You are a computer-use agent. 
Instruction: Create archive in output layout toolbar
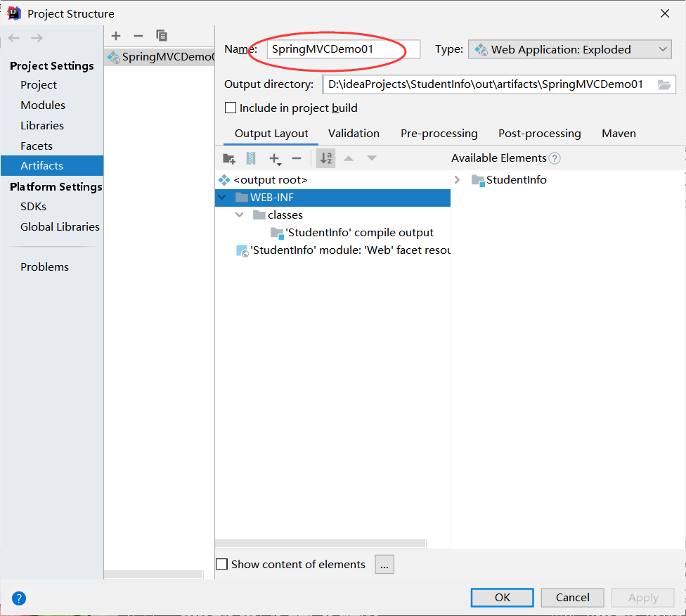251,158
